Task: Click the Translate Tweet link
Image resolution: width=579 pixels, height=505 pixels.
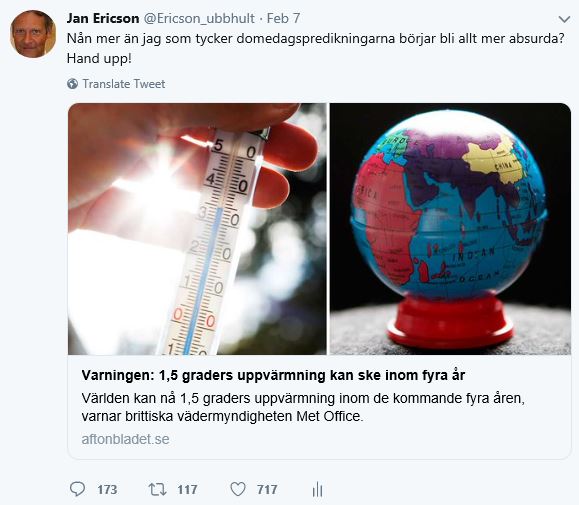Action: tap(124, 84)
